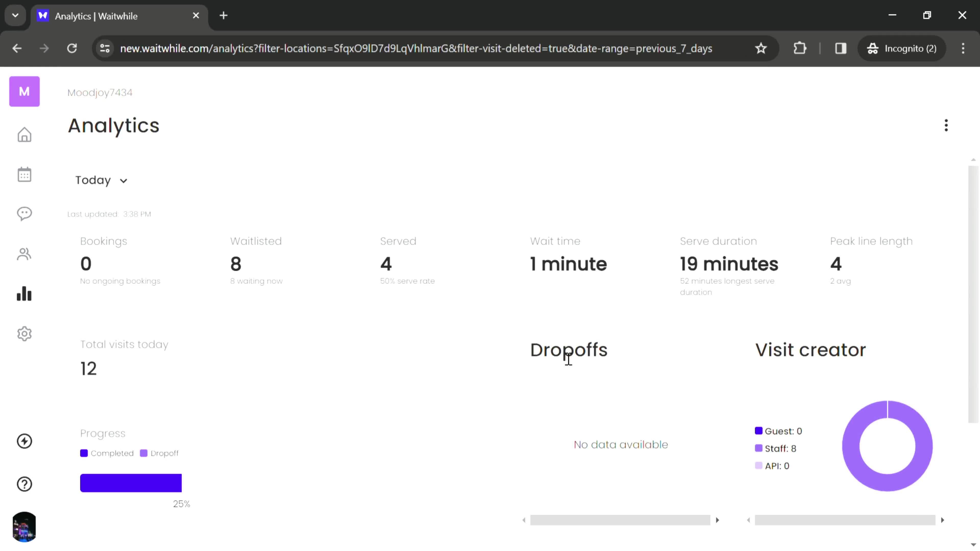Click the Incognito (2) indicator
Screen dimensions: 980x551
902,48
